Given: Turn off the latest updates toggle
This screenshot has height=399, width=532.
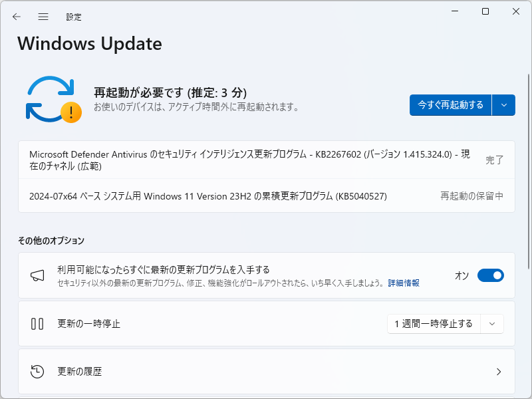Looking at the screenshot, I should 491,275.
